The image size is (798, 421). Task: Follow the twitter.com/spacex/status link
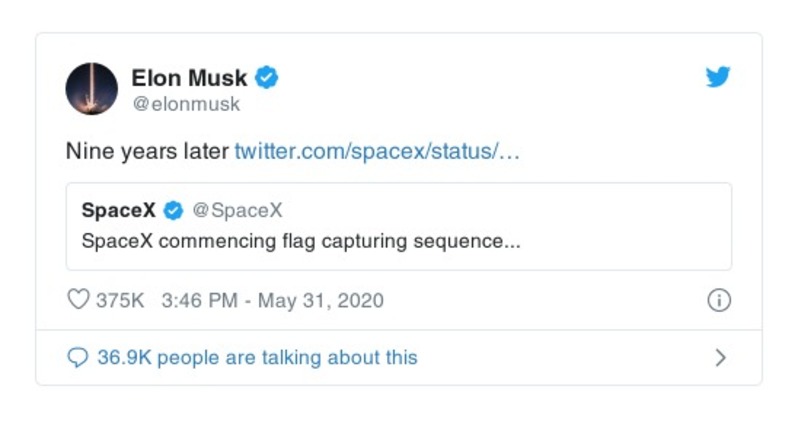(x=377, y=153)
